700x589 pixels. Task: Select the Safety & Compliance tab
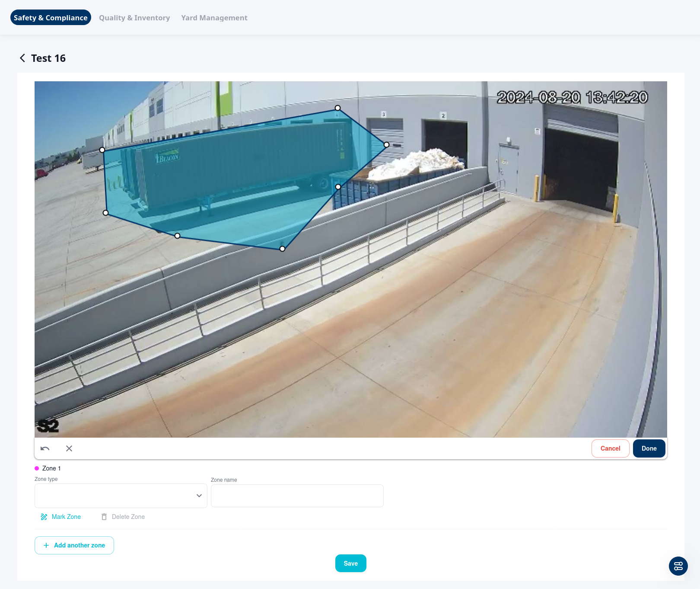pos(51,18)
